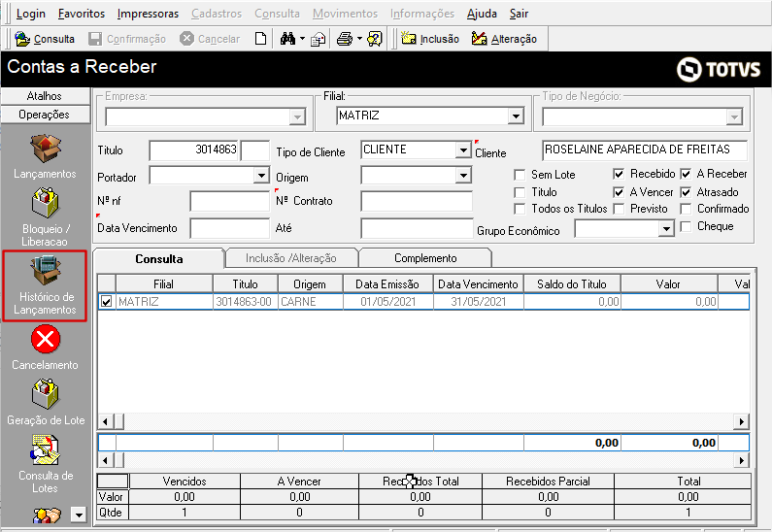Open the printer dropdown arrow

359,39
